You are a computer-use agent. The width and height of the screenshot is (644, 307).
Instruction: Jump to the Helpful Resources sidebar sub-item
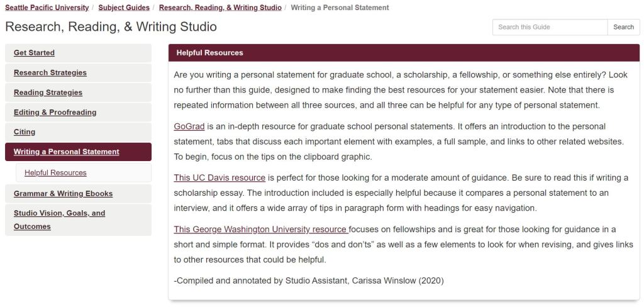[x=55, y=172]
